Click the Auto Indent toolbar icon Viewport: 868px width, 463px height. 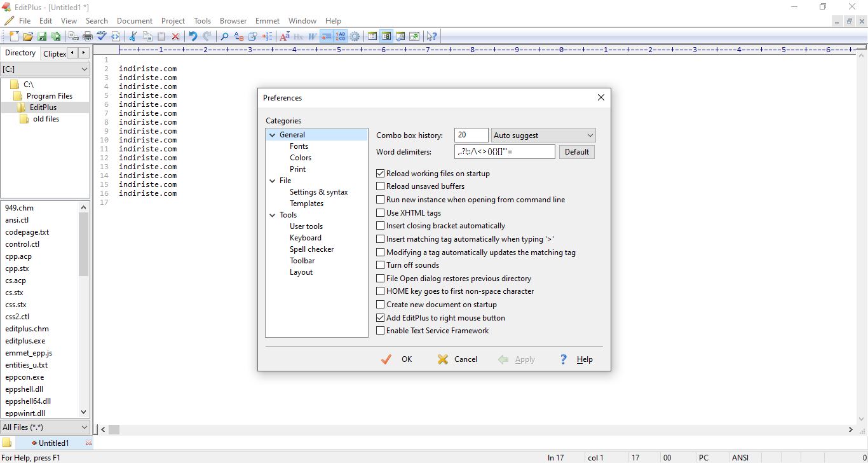click(327, 36)
